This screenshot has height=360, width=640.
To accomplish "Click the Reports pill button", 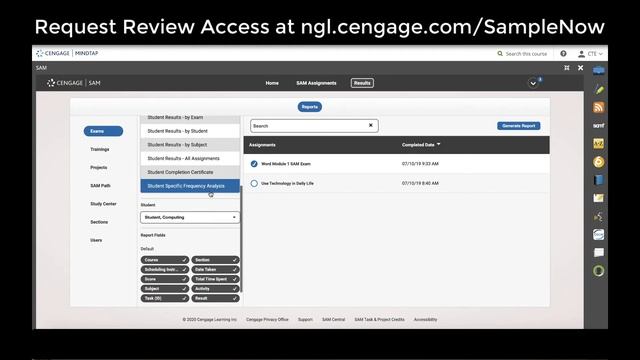I will point(309,107).
